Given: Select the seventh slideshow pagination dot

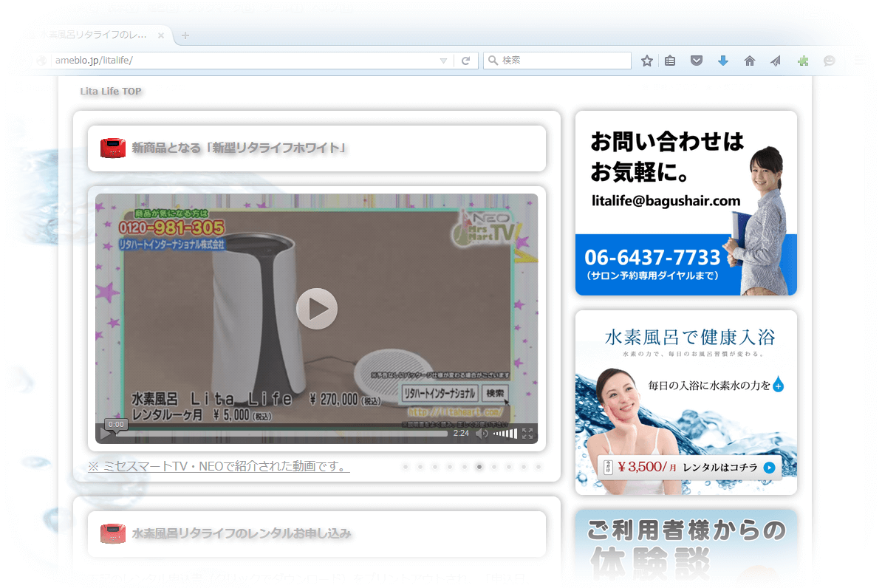Looking at the screenshot, I should tap(494, 467).
